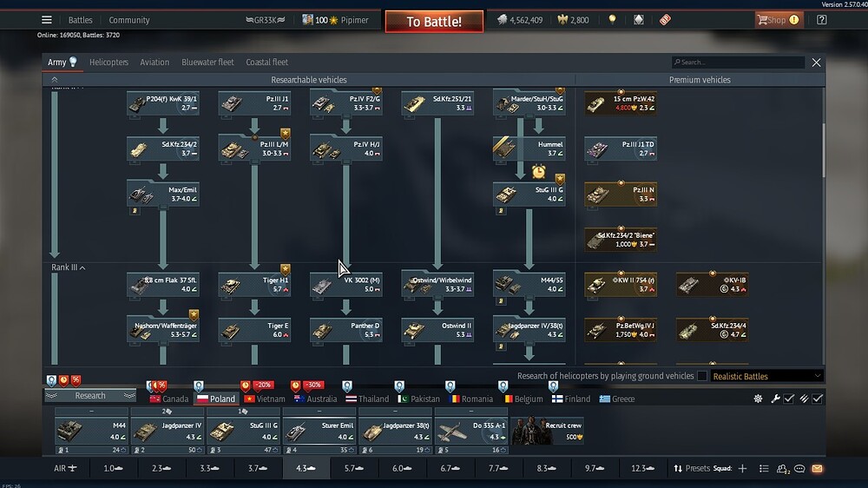
Task: Open the chat speech bubble icon
Action: point(799,469)
